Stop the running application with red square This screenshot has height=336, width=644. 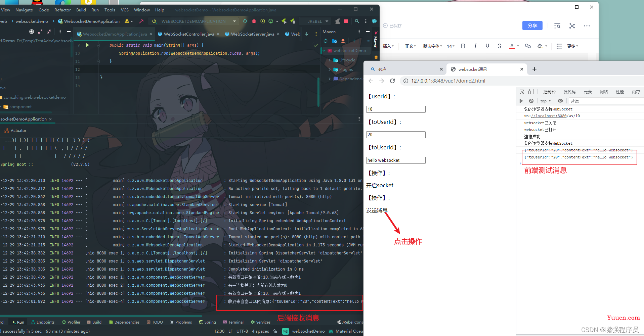346,21
